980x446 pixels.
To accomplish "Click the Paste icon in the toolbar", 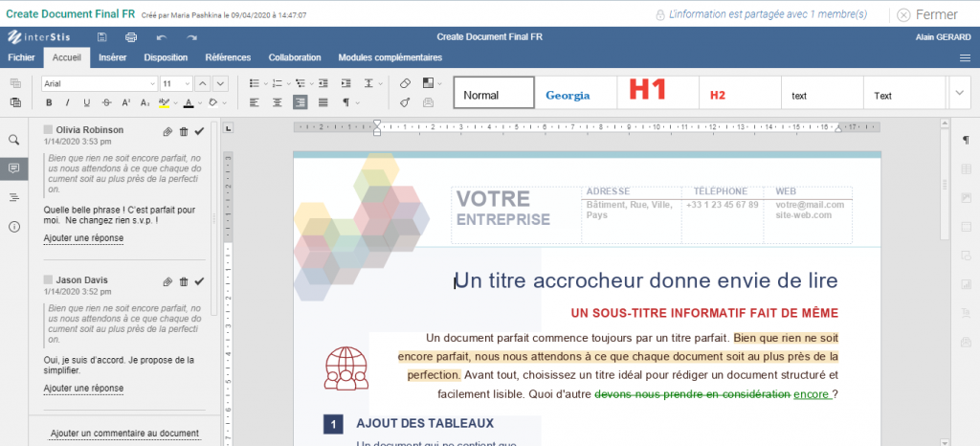I will point(15,102).
